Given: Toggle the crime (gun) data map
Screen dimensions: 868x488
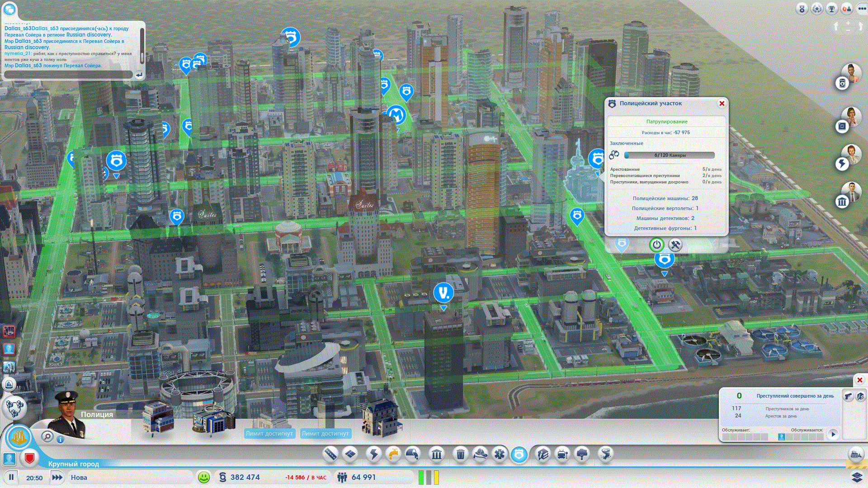Looking at the screenshot, I should 848,396.
